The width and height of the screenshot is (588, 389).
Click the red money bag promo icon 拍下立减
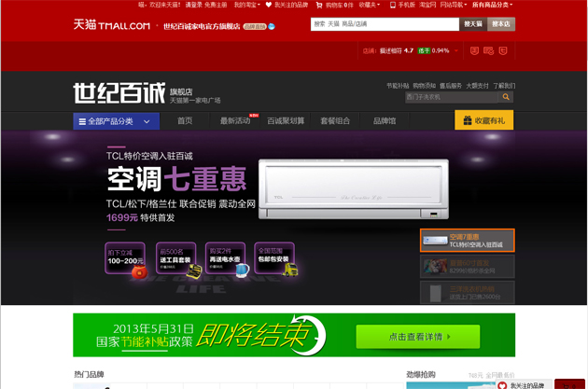click(x=139, y=271)
